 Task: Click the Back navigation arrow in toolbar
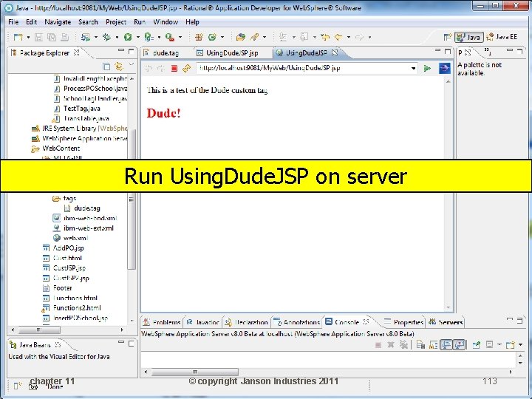click(x=338, y=37)
